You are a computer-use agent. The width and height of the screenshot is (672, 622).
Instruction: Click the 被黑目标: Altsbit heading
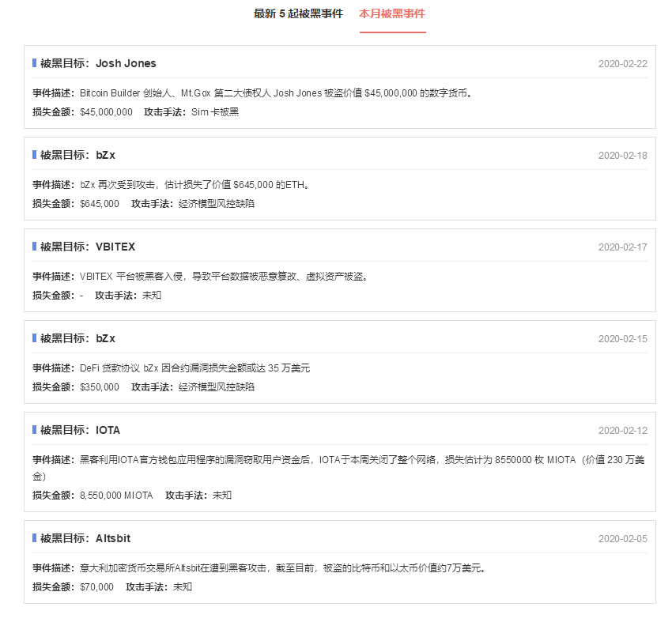click(85, 538)
